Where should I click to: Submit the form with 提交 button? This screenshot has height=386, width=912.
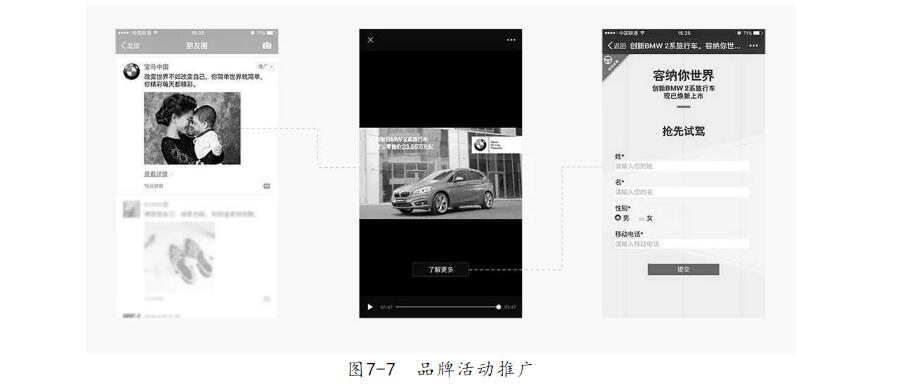(683, 269)
